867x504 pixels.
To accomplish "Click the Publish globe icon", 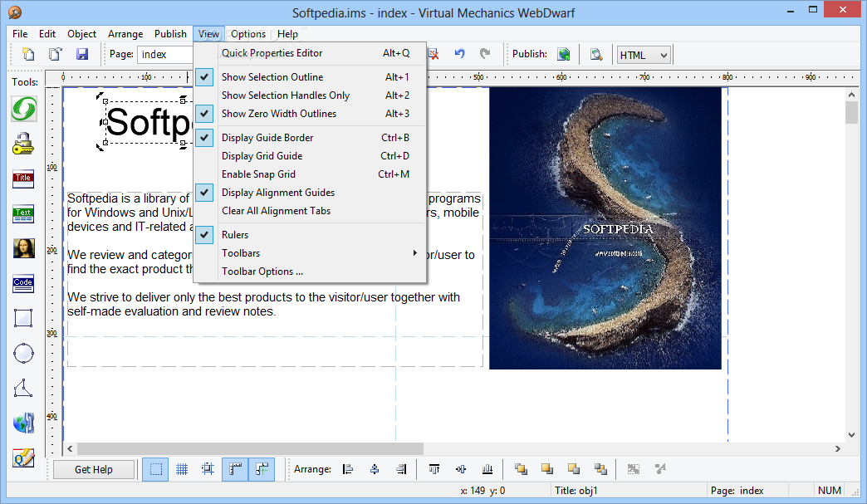I will (x=563, y=54).
